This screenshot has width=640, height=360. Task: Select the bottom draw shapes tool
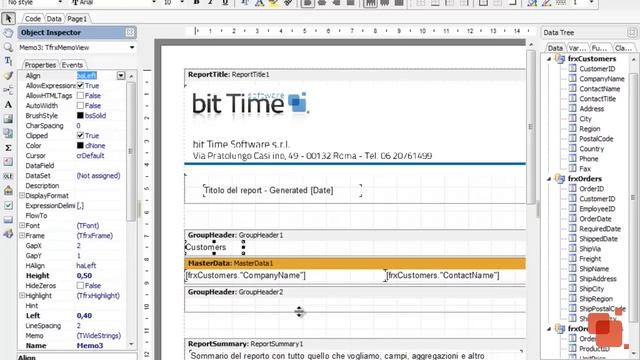click(8, 234)
